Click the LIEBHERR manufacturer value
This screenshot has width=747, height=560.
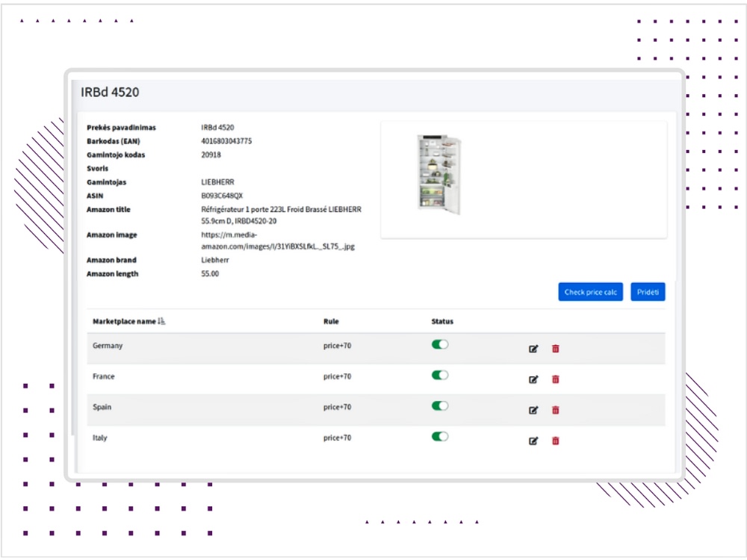(217, 182)
